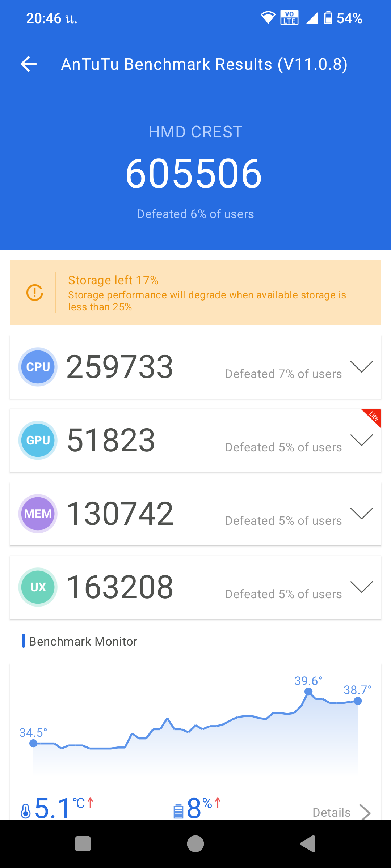Tap the storage warning exclamation icon

(x=35, y=292)
